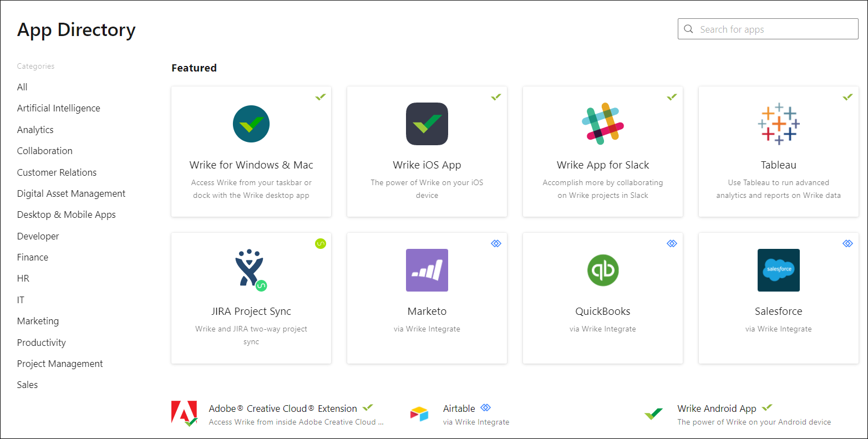868x439 pixels.
Task: Select the Wrike iOS App icon
Action: [x=427, y=124]
